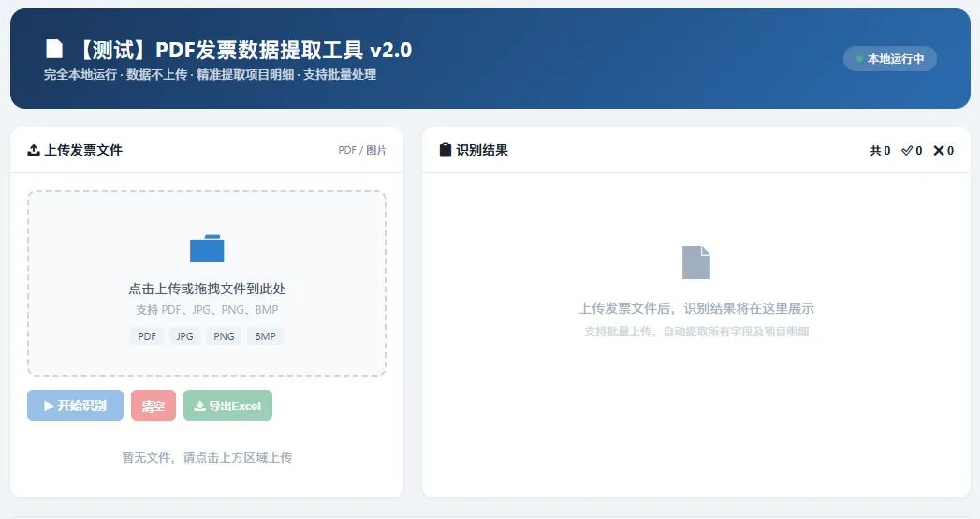Click the 本地运行中 status badge
Screen dimensions: 980x519
[x=889, y=59]
